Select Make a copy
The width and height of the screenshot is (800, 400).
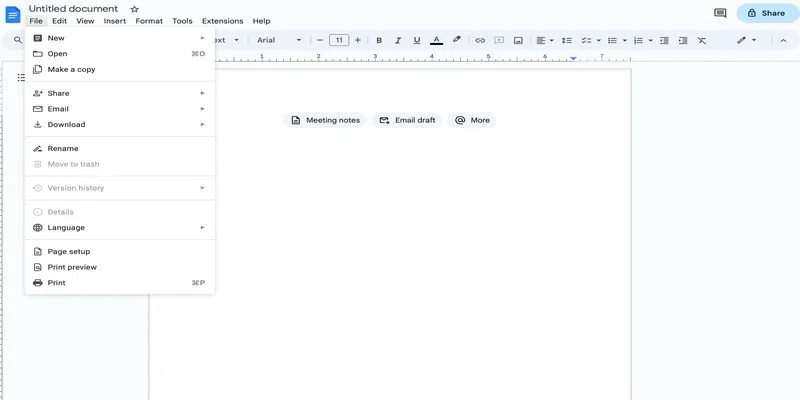[x=119, y=69]
